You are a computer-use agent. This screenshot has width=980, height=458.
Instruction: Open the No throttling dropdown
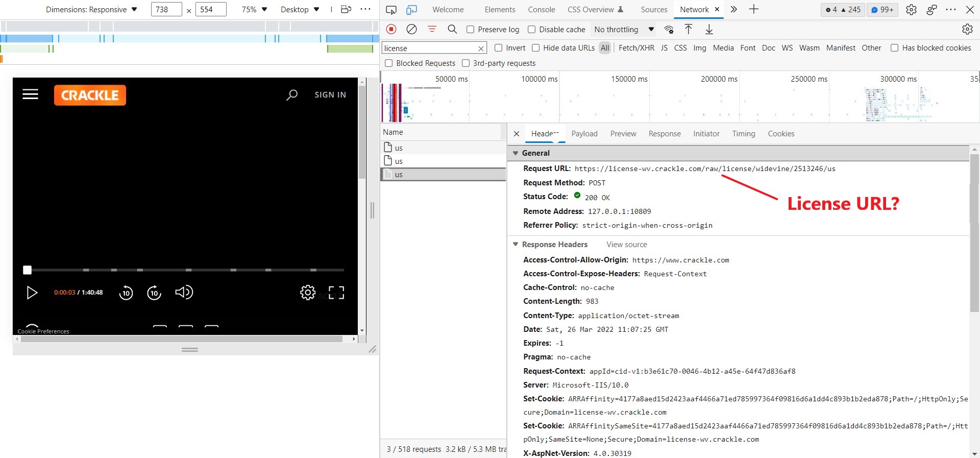(624, 30)
